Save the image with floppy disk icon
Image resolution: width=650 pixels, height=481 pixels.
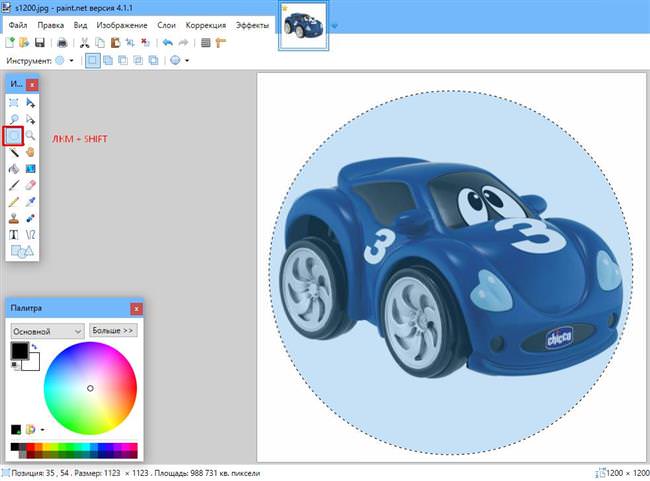pyautogui.click(x=40, y=42)
